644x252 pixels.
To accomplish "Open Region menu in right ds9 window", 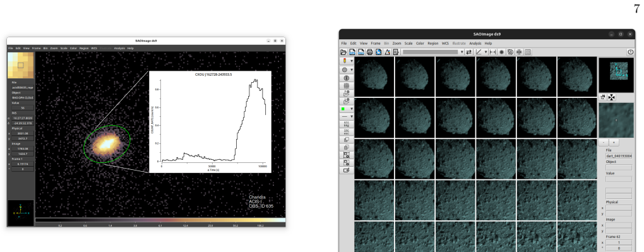I will (x=433, y=43).
